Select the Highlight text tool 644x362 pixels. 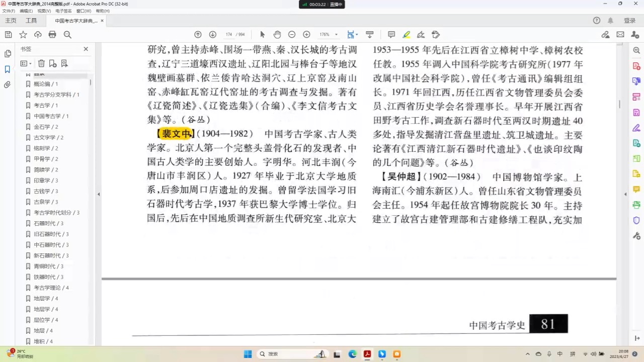tap(407, 35)
